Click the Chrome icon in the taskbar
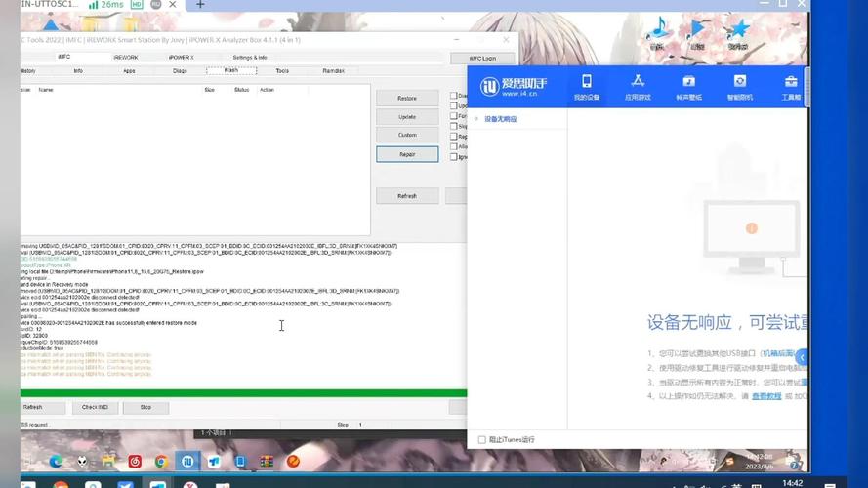Image resolution: width=868 pixels, height=488 pixels. [x=161, y=462]
